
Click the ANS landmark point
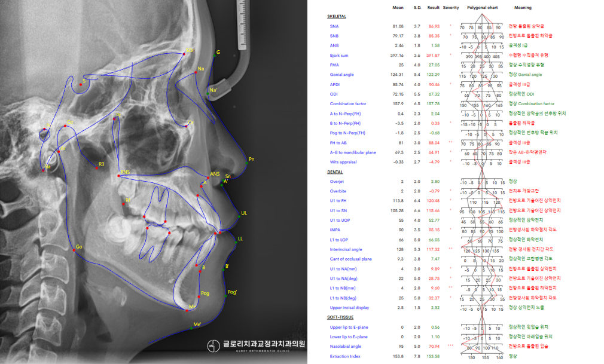coord(206,179)
